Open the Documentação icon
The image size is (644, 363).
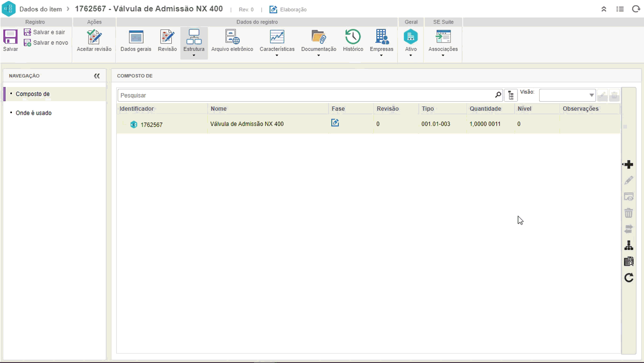click(x=319, y=37)
